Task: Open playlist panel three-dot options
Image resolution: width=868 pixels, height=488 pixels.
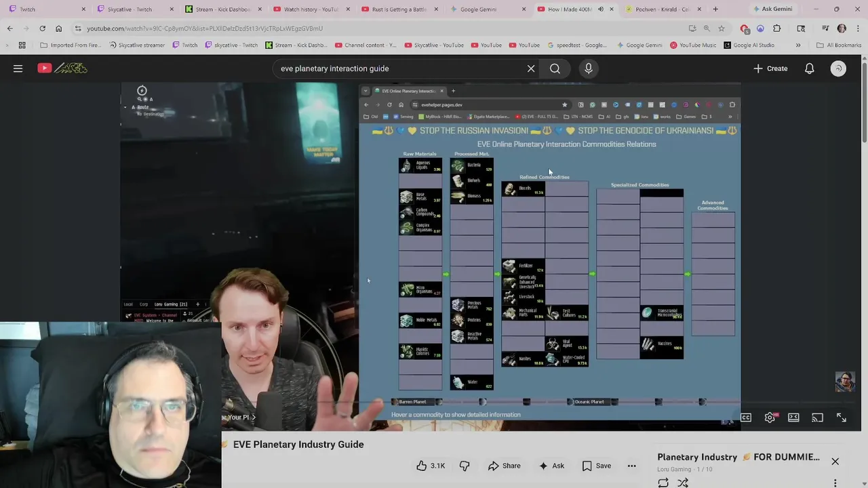Action: [x=835, y=483]
